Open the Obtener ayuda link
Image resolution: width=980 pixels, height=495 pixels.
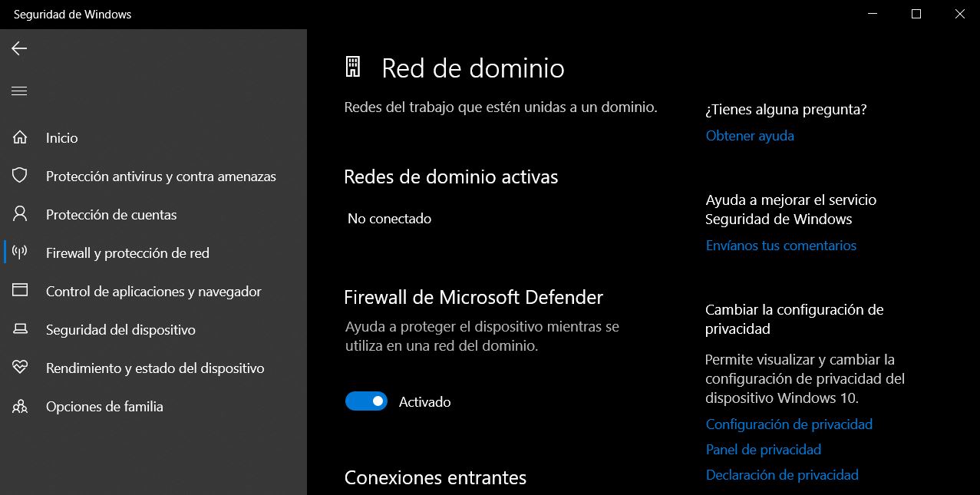pyautogui.click(x=750, y=136)
